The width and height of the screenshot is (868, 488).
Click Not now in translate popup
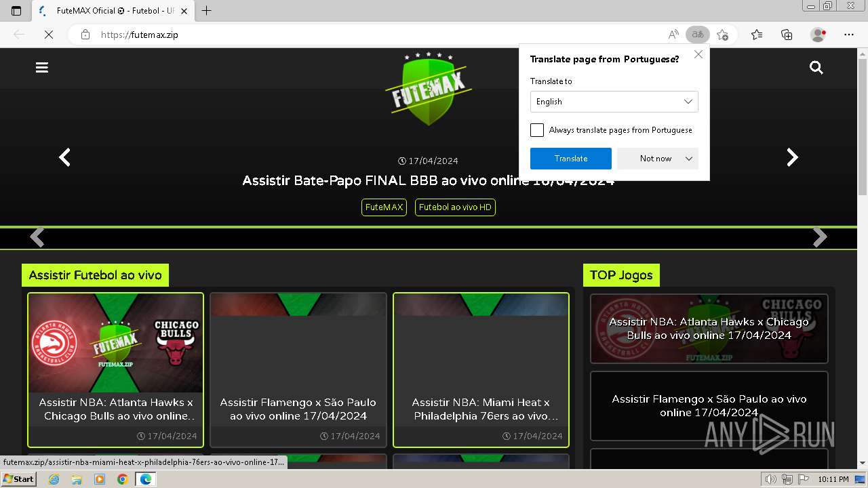[655, 159]
